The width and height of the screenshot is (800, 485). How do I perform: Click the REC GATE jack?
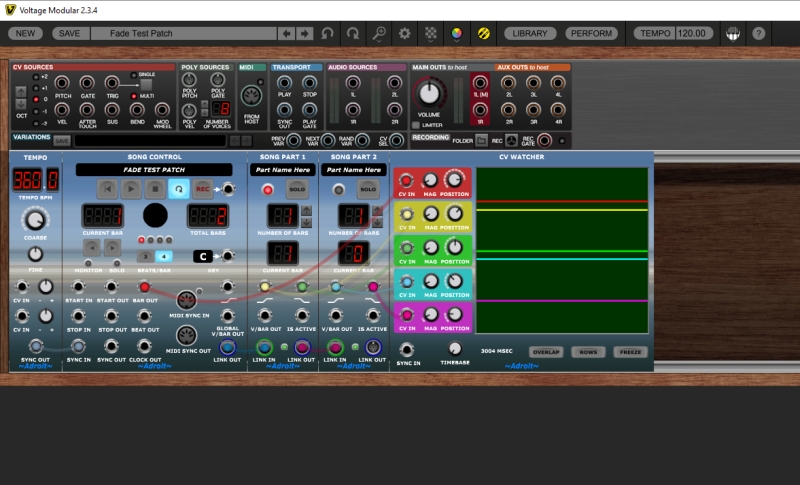point(544,140)
